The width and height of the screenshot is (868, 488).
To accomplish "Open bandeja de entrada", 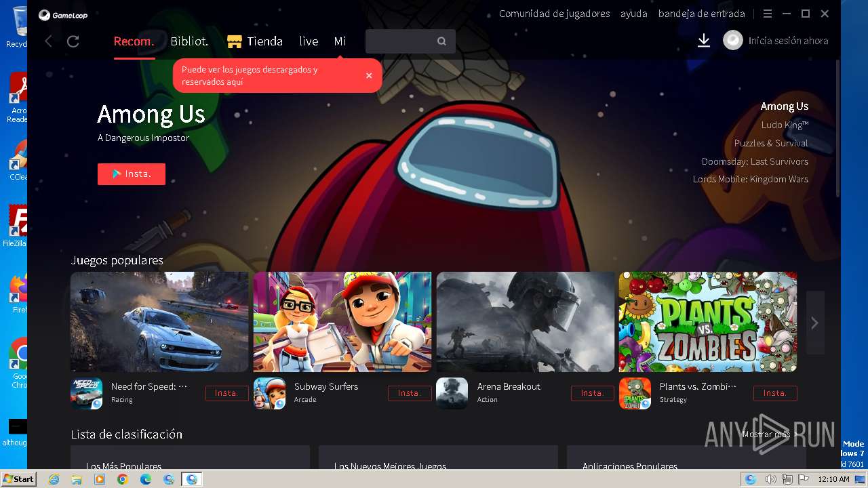I will coord(702,14).
